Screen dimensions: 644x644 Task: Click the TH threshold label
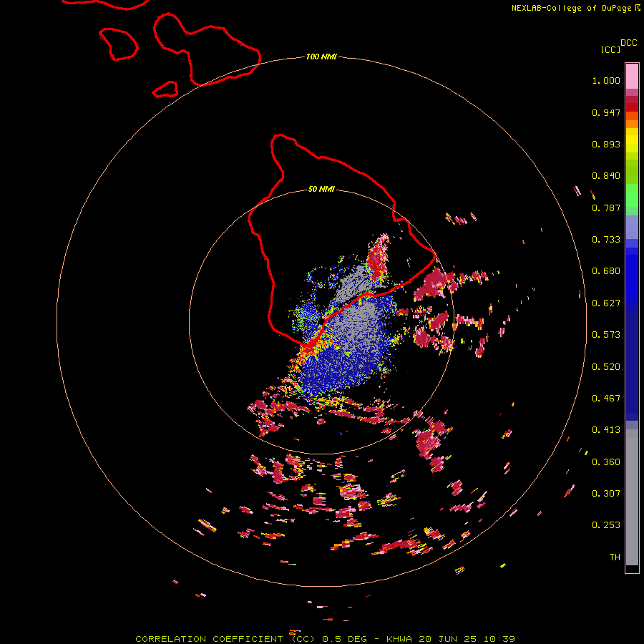tap(615, 557)
